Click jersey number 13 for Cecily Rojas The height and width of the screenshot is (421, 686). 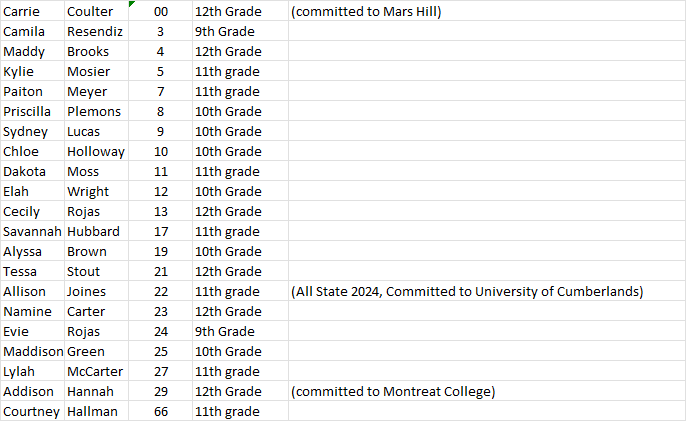[x=160, y=211]
